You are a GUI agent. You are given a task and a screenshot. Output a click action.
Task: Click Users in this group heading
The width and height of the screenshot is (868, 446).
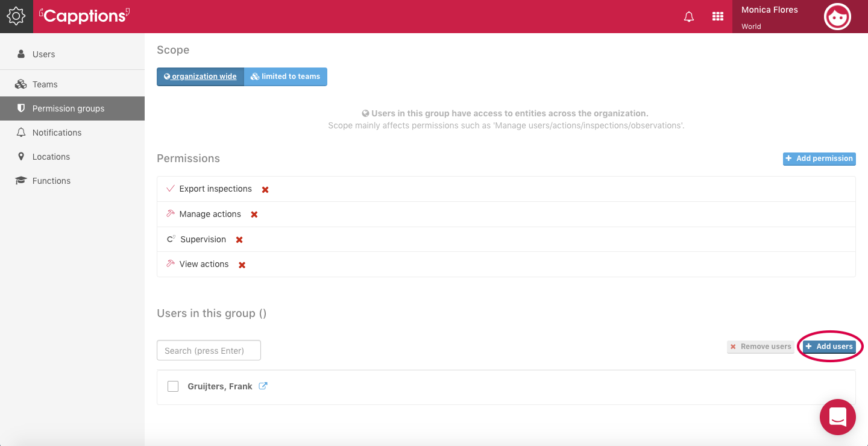212,313
